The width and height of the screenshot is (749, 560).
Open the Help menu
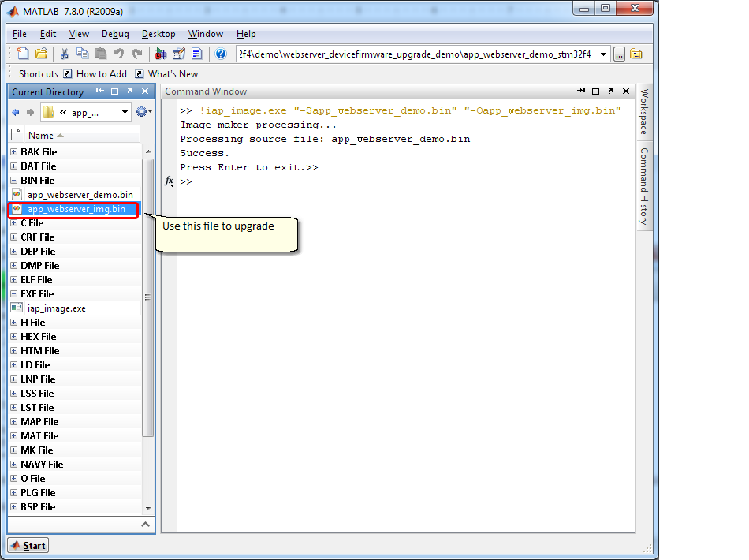pos(246,34)
